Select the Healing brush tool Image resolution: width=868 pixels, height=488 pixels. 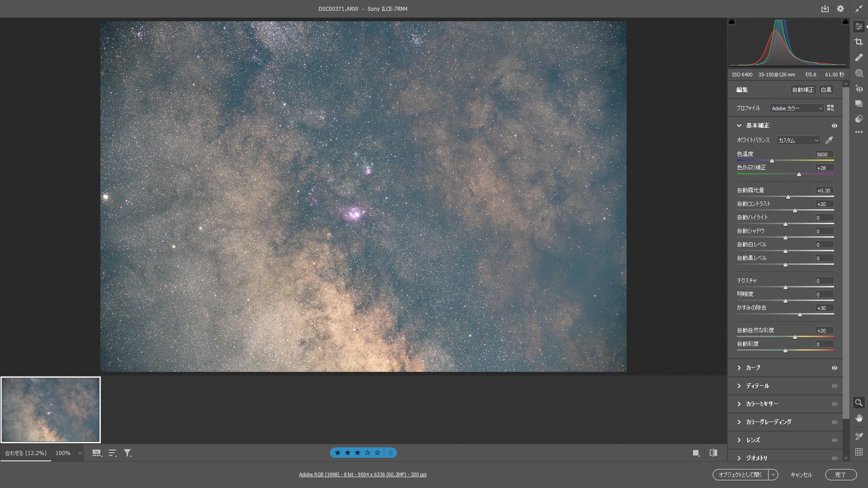coord(859,57)
